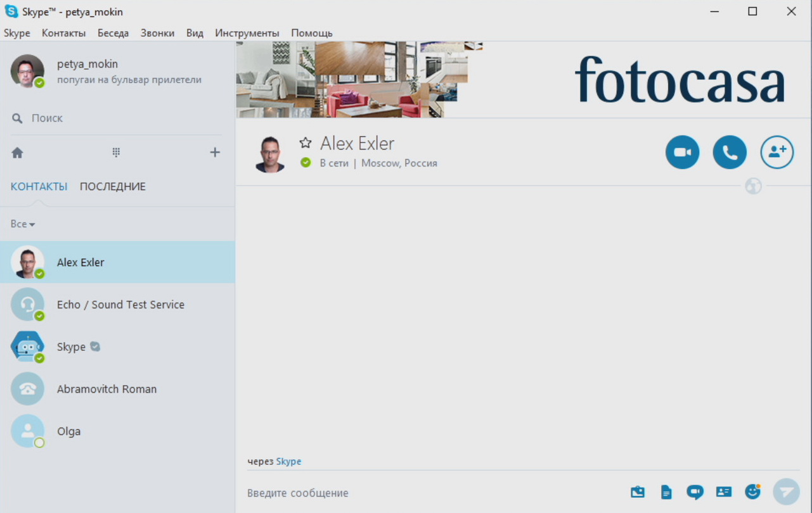Viewport: 812px width, 513px height.
Task: Click the send message arrow button
Action: click(x=786, y=491)
